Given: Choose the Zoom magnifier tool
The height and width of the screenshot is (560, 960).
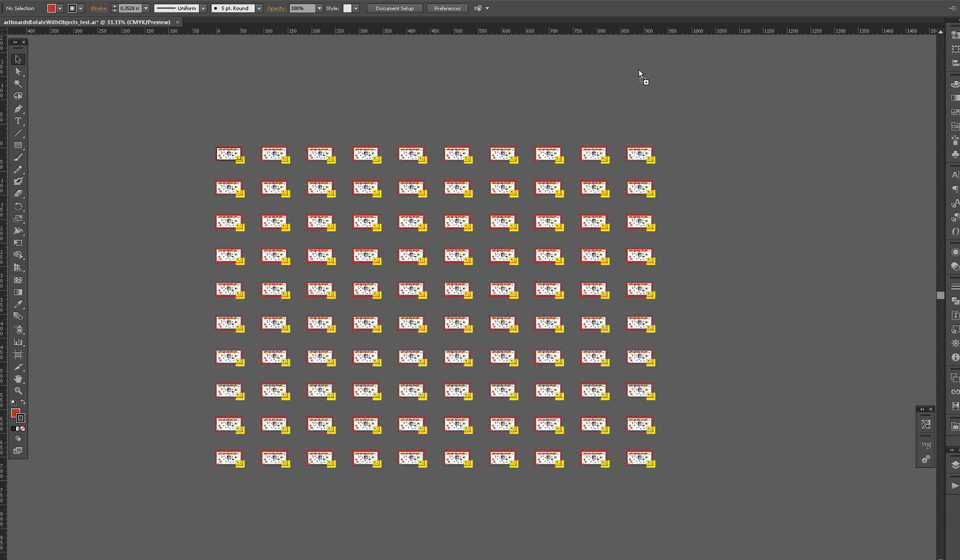Looking at the screenshot, I should point(18,391).
